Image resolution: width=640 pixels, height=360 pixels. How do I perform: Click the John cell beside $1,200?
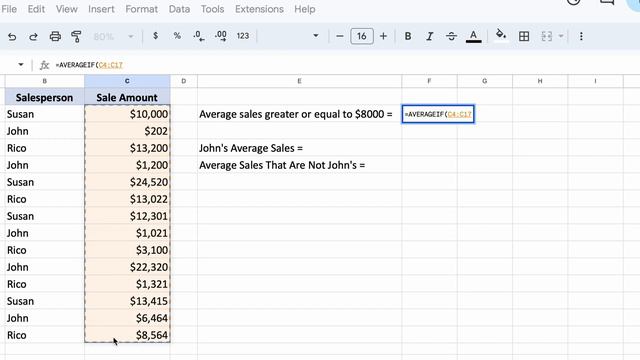44,165
